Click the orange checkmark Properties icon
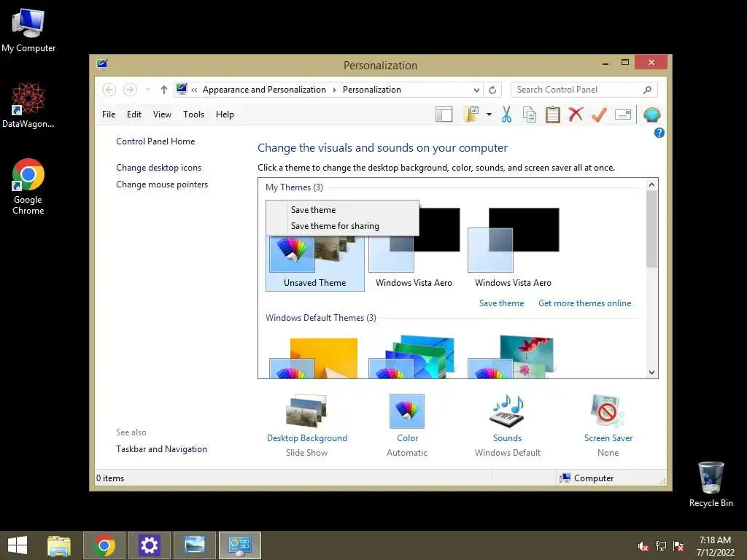Screen dimensions: 747x560 click(599, 114)
